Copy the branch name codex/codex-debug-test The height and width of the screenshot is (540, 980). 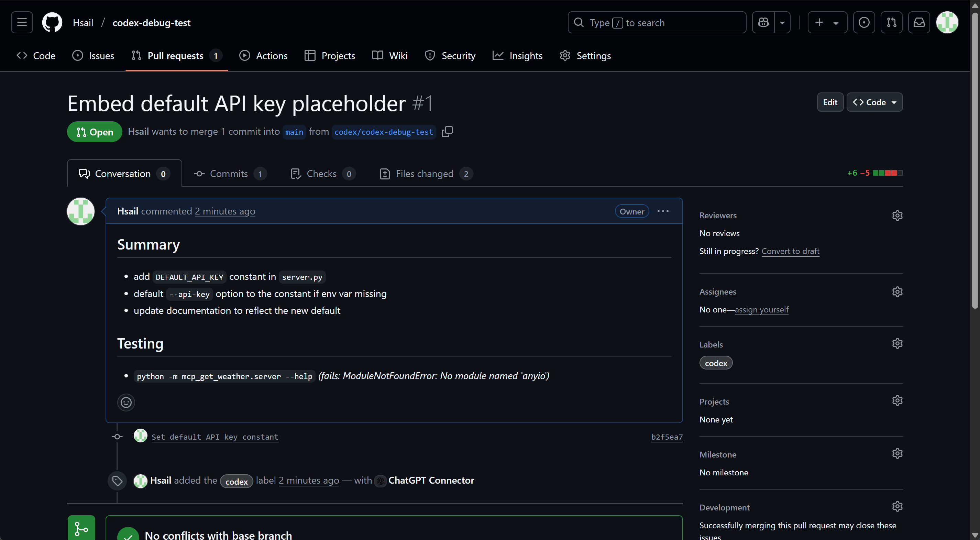447,132
